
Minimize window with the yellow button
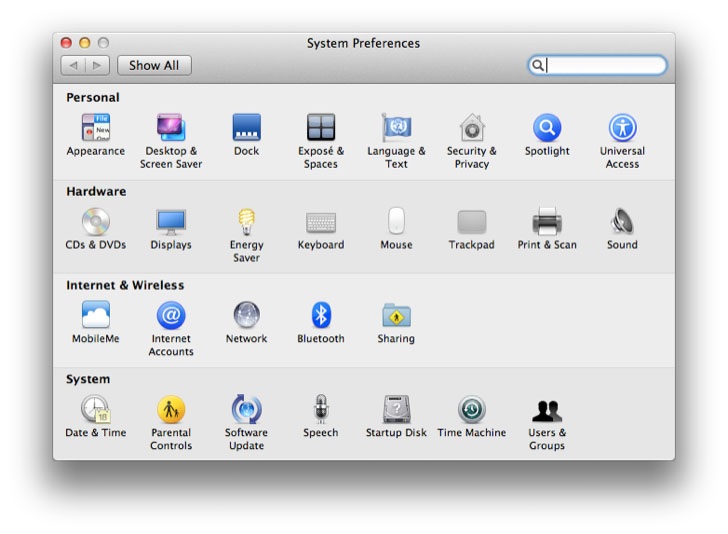click(x=84, y=43)
